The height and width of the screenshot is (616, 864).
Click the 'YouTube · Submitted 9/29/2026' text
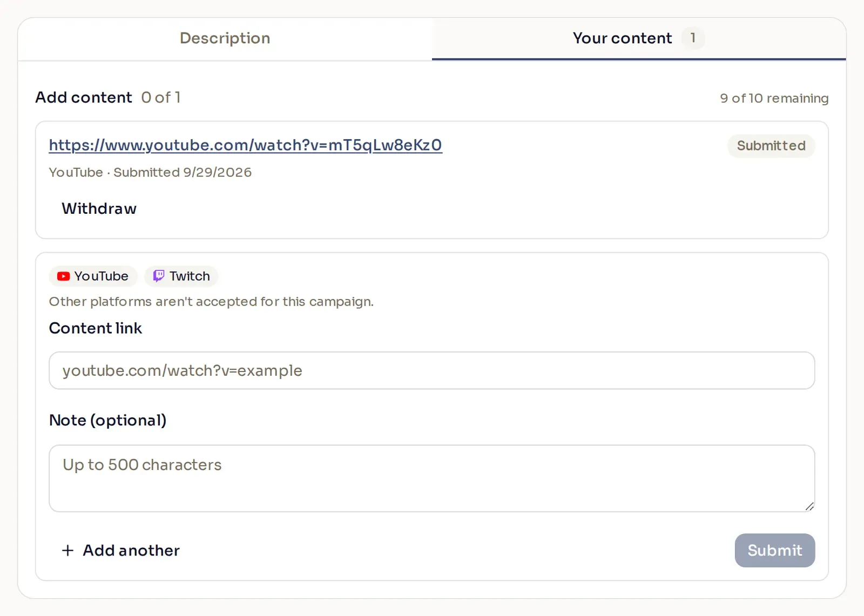click(150, 172)
